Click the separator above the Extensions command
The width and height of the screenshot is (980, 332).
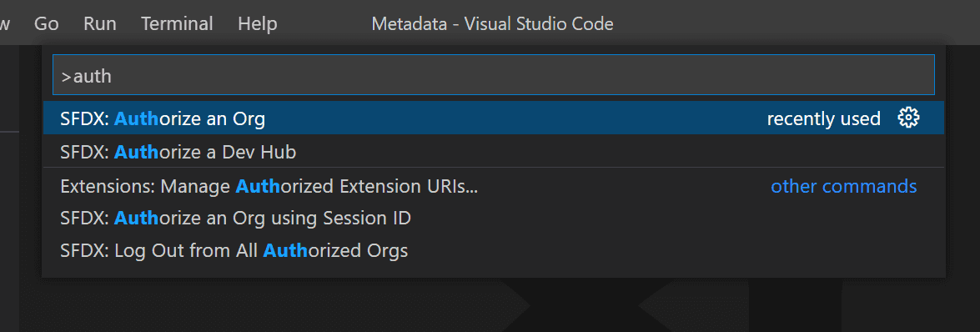tap(494, 168)
